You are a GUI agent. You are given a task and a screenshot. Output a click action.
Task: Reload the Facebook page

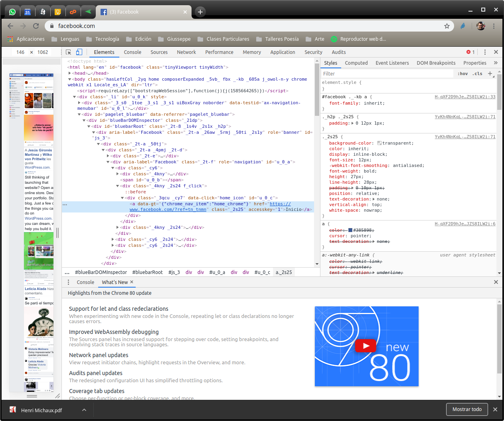tap(36, 26)
